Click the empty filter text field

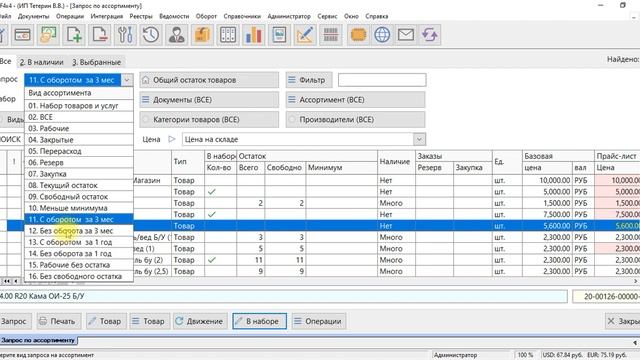382,80
